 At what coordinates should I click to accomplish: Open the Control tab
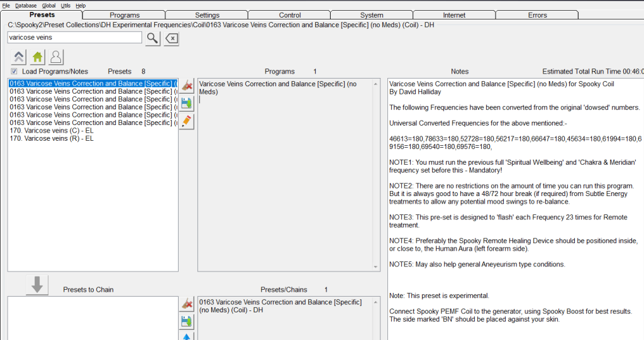point(289,15)
